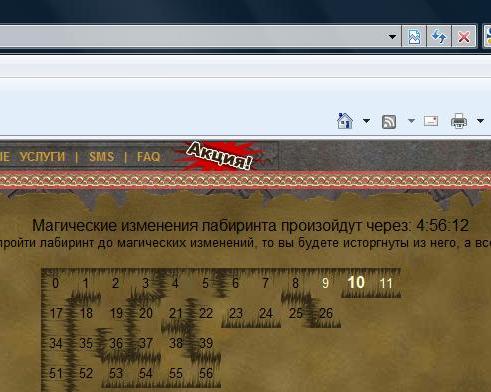This screenshot has height=392, width=491.
Task: Open the Print options dropdown arrow
Action: pos(480,121)
